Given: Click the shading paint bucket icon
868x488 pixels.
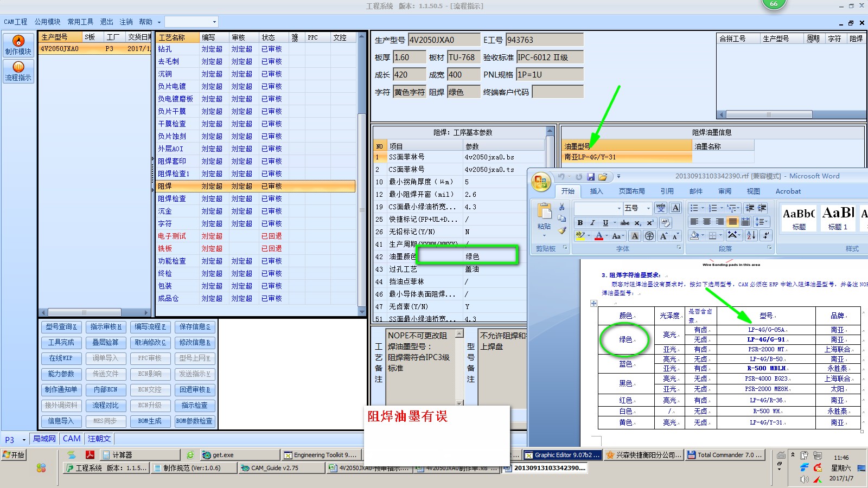Looking at the screenshot, I should pos(694,235).
